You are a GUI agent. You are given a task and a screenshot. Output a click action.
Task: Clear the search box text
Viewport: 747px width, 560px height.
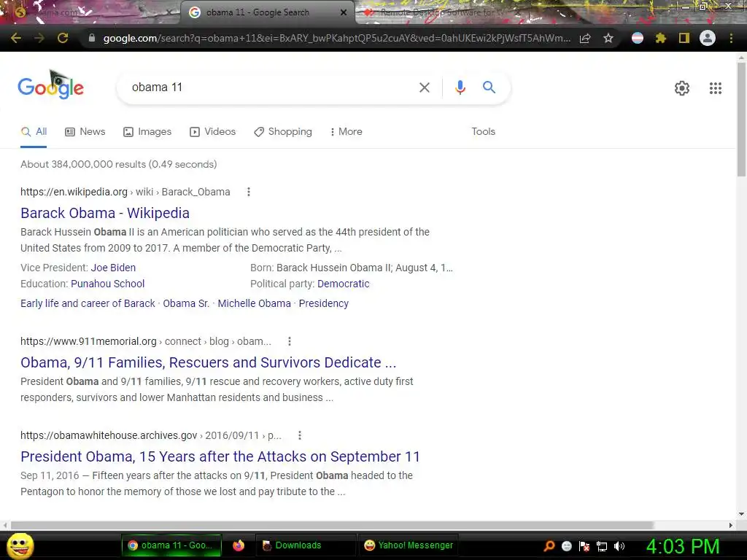coord(425,87)
